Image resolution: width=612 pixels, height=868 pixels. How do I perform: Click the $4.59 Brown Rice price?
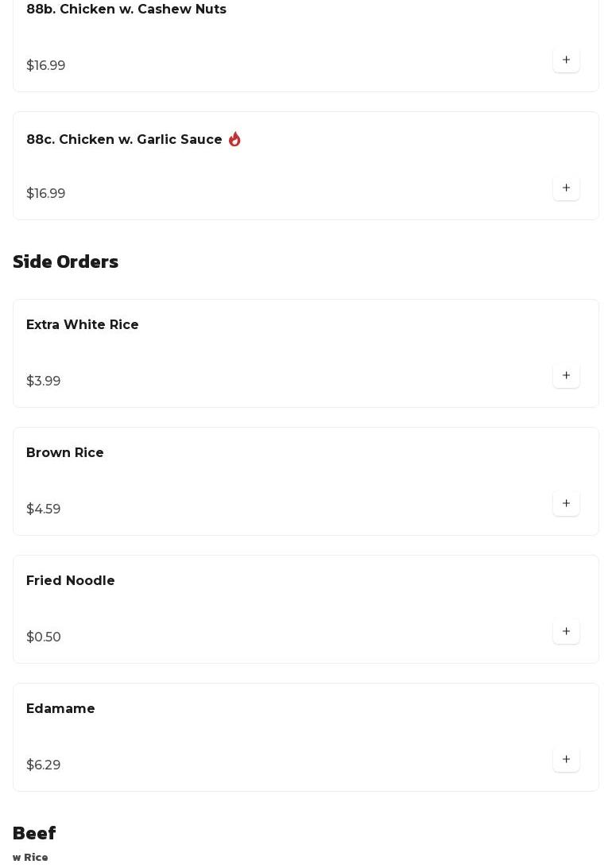click(x=44, y=510)
